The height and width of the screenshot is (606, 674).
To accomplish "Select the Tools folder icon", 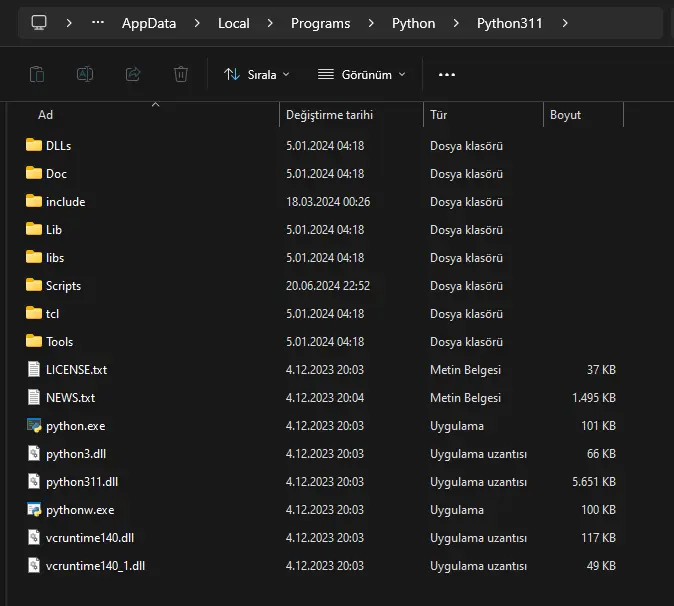I will [34, 341].
